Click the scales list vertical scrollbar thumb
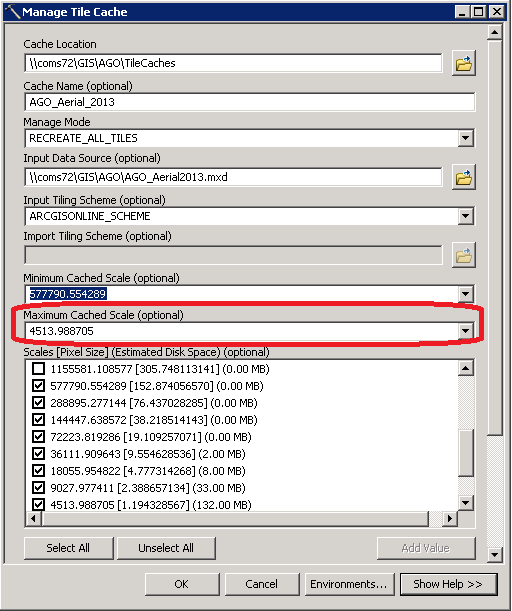The height and width of the screenshot is (611, 512). click(x=466, y=453)
